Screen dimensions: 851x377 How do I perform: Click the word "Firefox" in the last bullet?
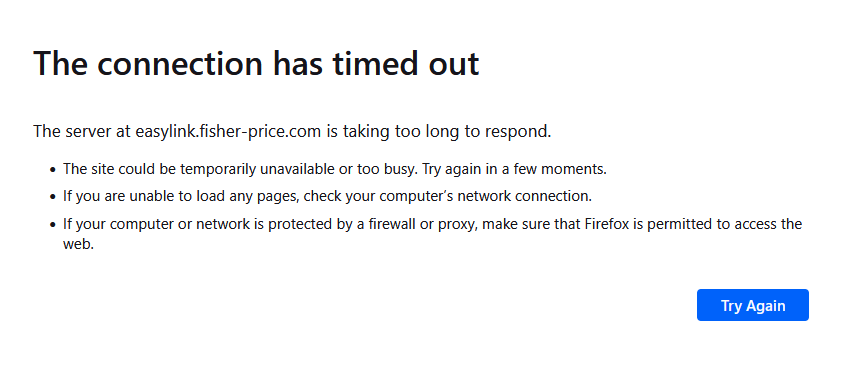[x=607, y=223]
